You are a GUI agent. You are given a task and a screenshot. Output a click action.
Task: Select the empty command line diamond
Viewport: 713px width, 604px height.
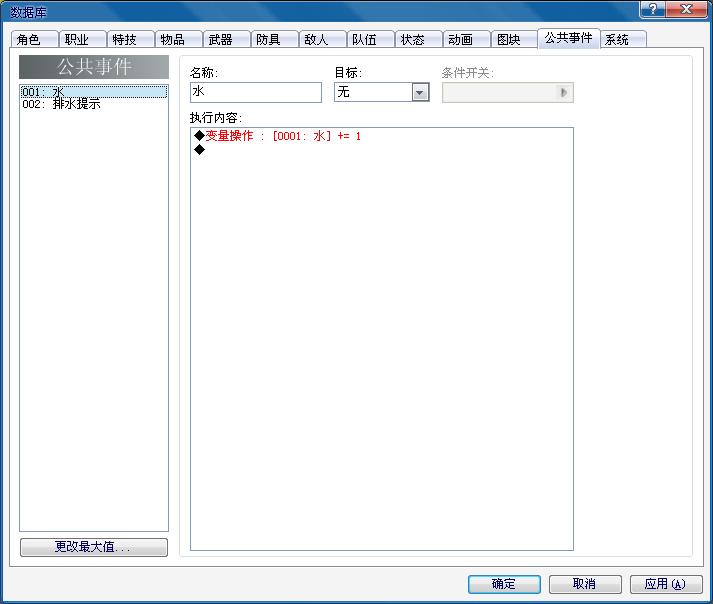200,150
